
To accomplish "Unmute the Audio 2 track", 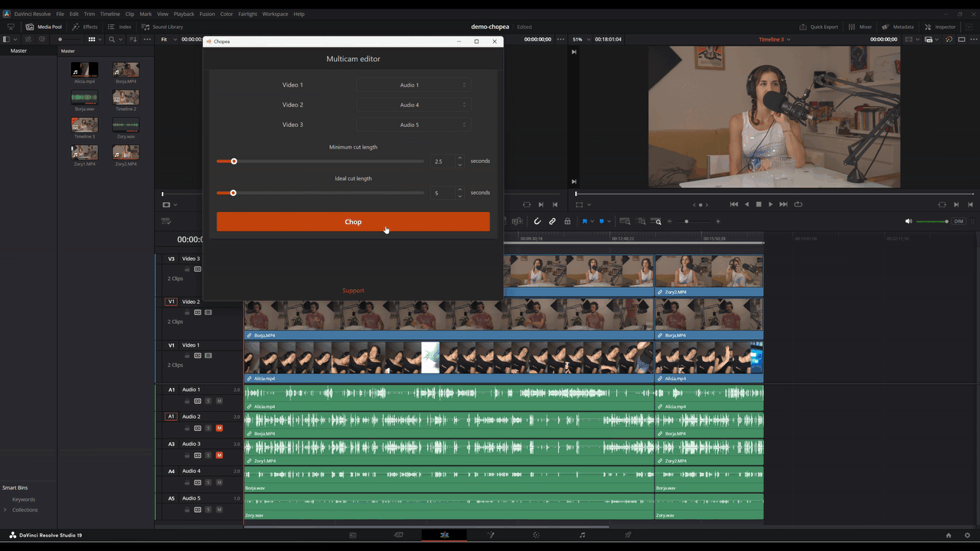I will [219, 428].
